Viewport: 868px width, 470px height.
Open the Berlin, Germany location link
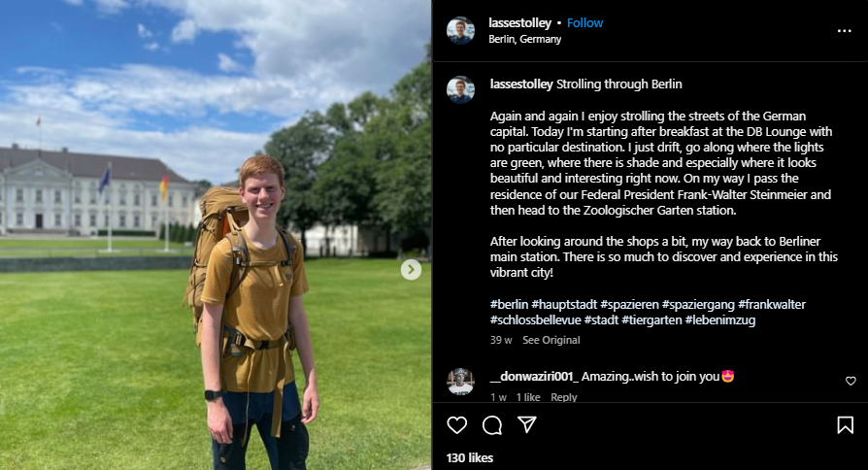525,39
